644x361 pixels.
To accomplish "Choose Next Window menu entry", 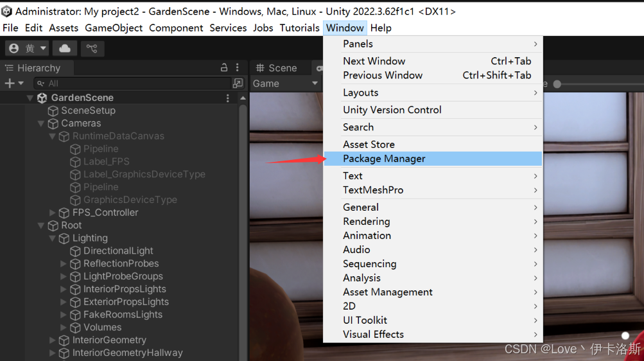I will pyautogui.click(x=433, y=61).
